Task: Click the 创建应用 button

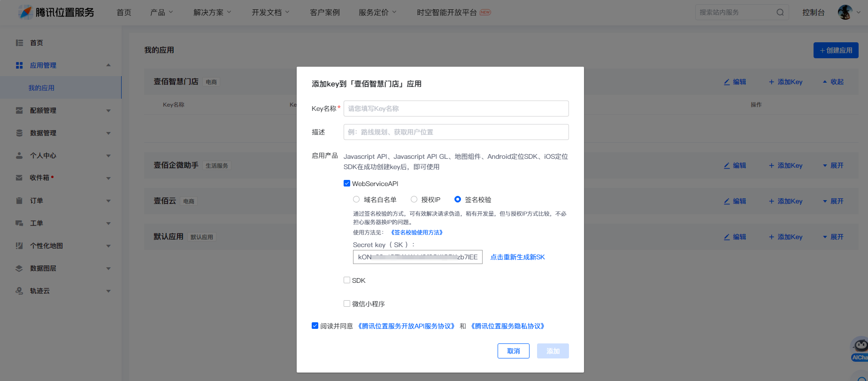Action: point(836,50)
